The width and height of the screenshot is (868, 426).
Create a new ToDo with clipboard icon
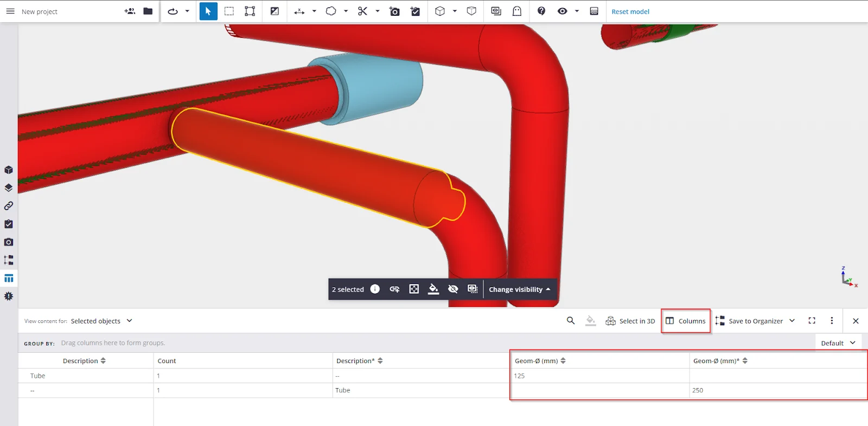click(x=416, y=11)
